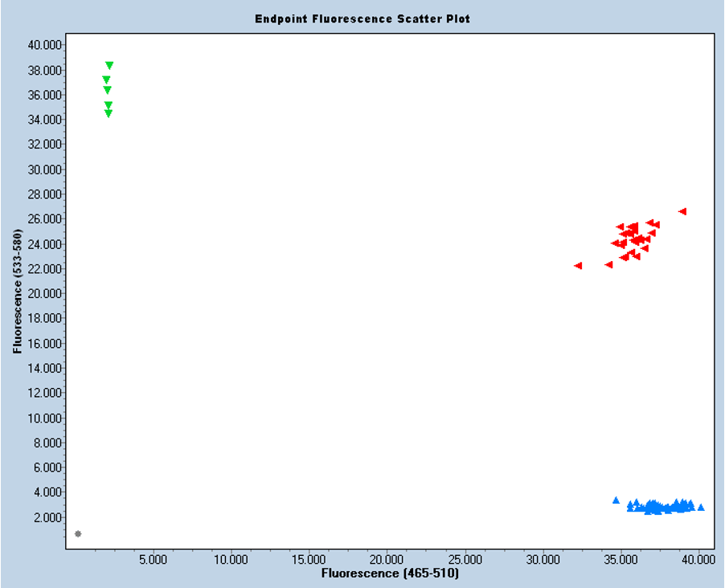
Task: Select the Fluorescence (533-580) y-axis label
Action: pyautogui.click(x=16, y=292)
